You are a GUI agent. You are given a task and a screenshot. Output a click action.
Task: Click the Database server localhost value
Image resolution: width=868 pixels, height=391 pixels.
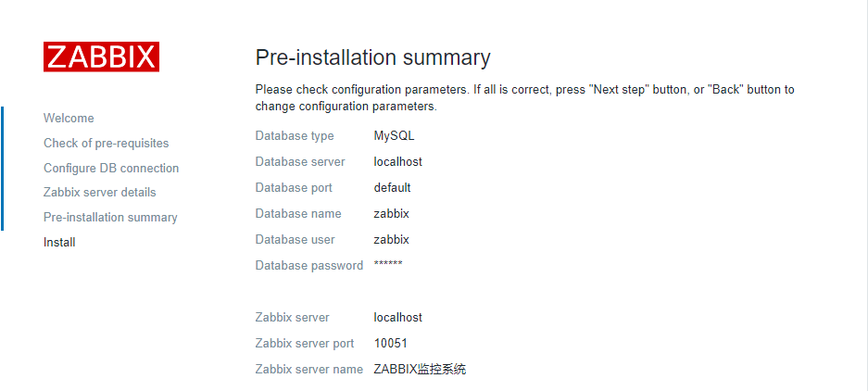pyautogui.click(x=397, y=162)
